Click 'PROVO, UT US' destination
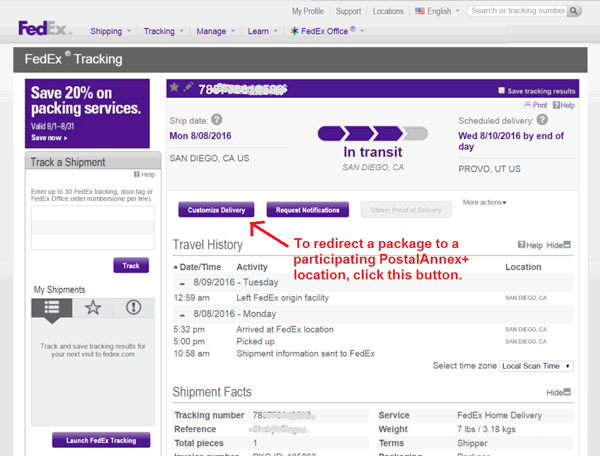This screenshot has width=600, height=456. point(489,169)
